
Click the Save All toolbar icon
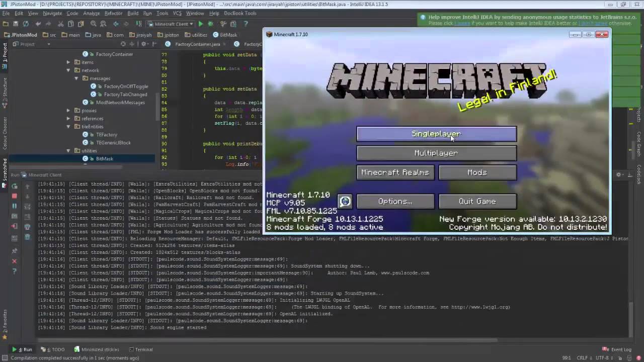[x=15, y=24]
